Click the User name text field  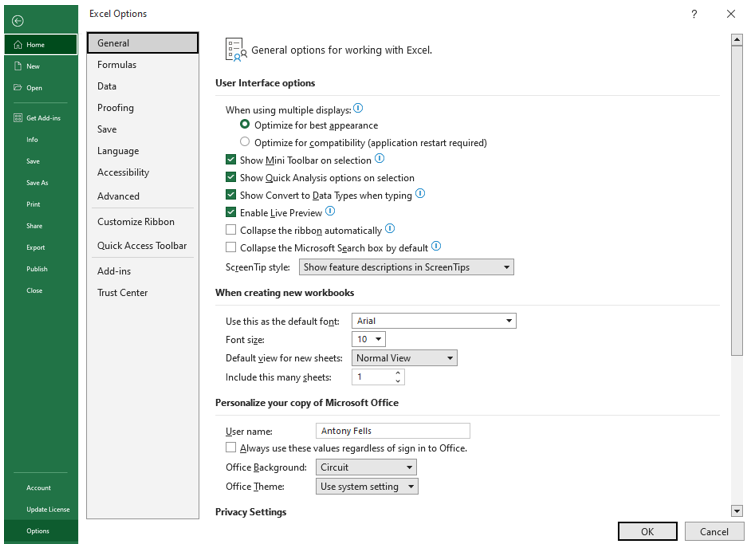[392, 431]
